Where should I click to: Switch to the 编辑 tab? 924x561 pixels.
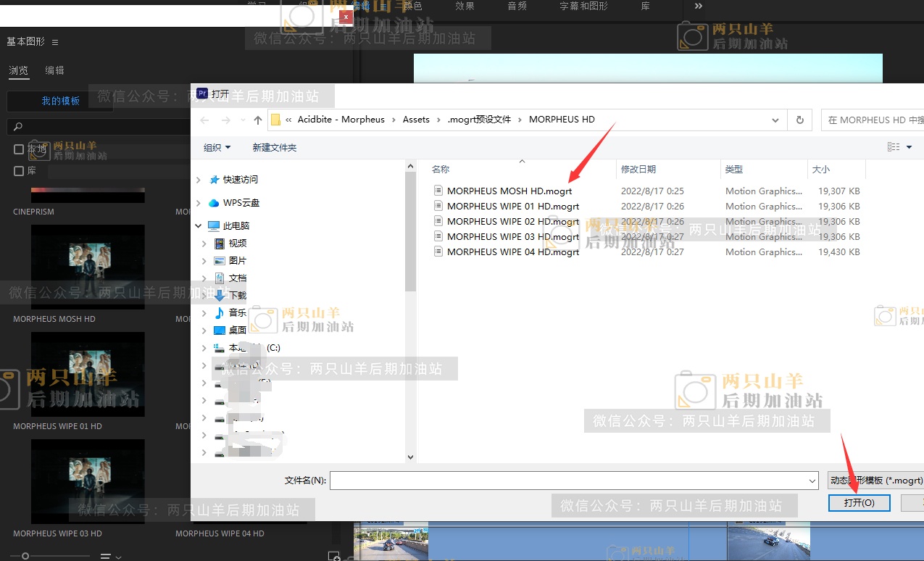[54, 70]
